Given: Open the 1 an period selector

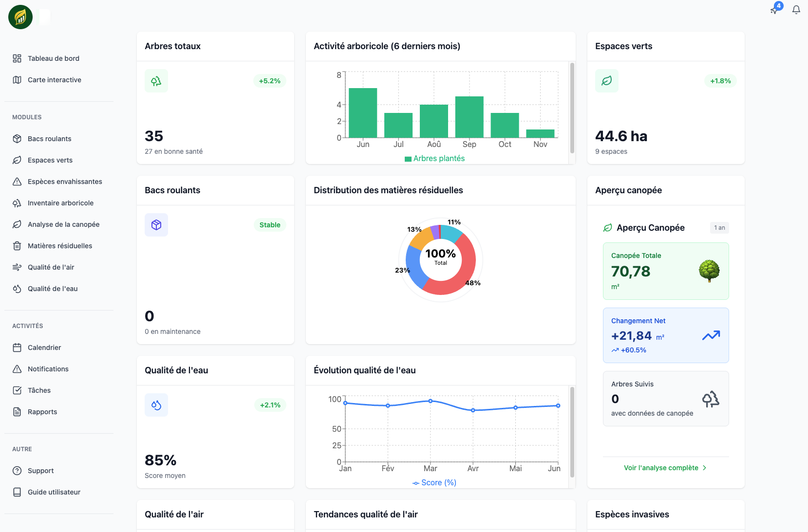Looking at the screenshot, I should tap(719, 228).
